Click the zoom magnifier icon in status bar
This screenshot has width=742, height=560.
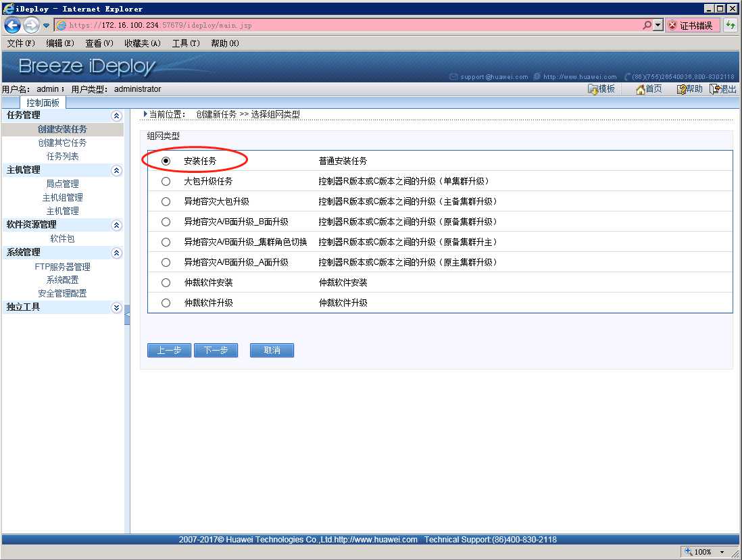689,551
